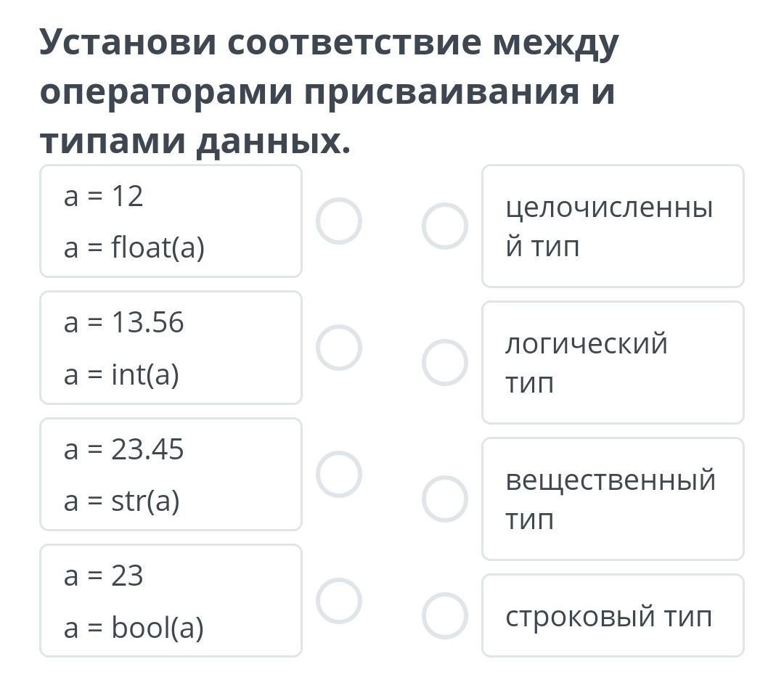The height and width of the screenshot is (688, 784).
Task: Click the card with a = 23.45 and str(a)
Action: click(x=171, y=474)
